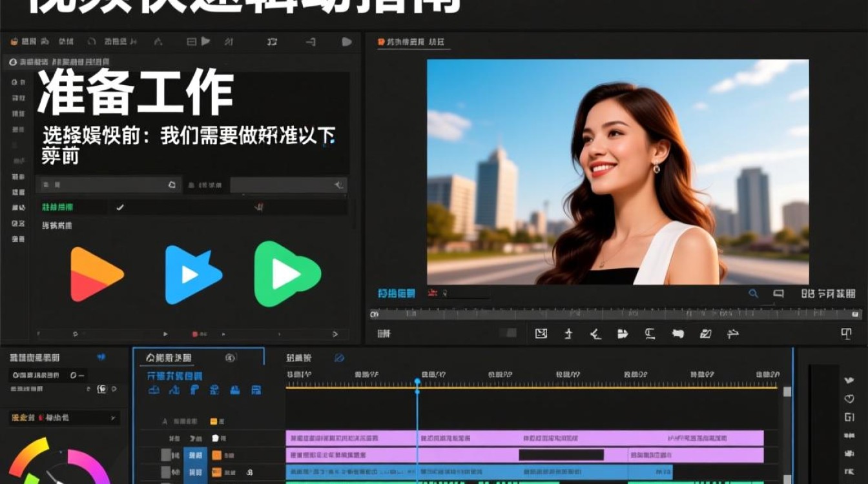The height and width of the screenshot is (484, 868).
Task: Click the orange-red play logo thumbnail
Action: tap(96, 275)
